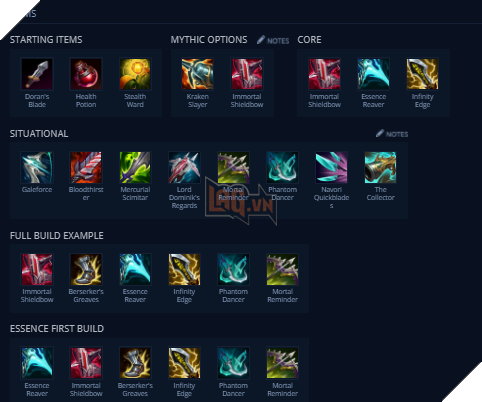Select the Health Potion icon
Image resolution: width=482 pixels, height=402 pixels.
tap(86, 74)
